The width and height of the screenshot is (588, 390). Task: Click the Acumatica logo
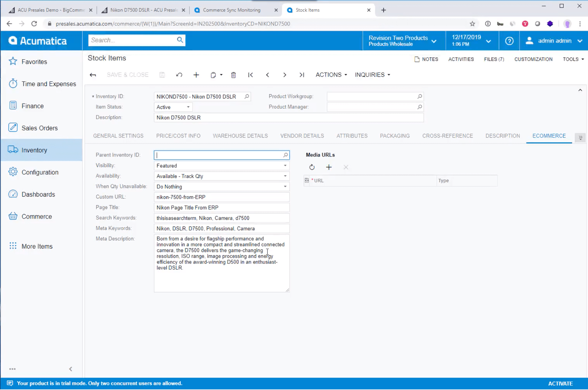coord(38,41)
